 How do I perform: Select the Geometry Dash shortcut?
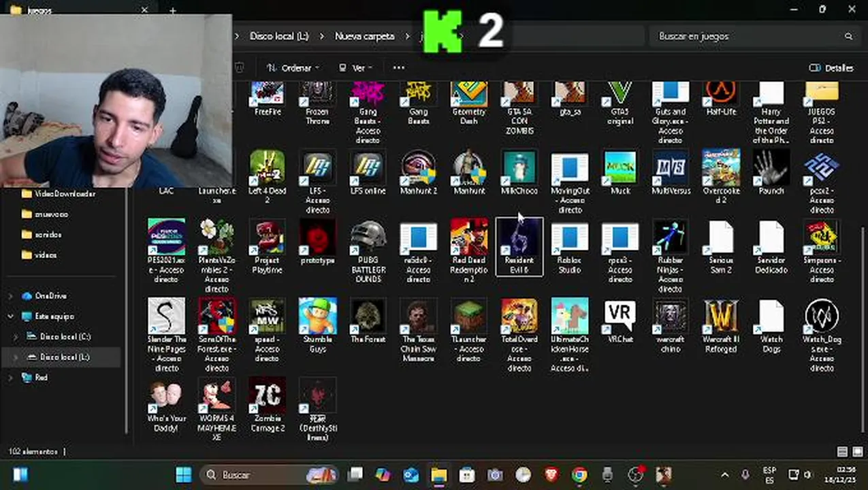tap(468, 103)
